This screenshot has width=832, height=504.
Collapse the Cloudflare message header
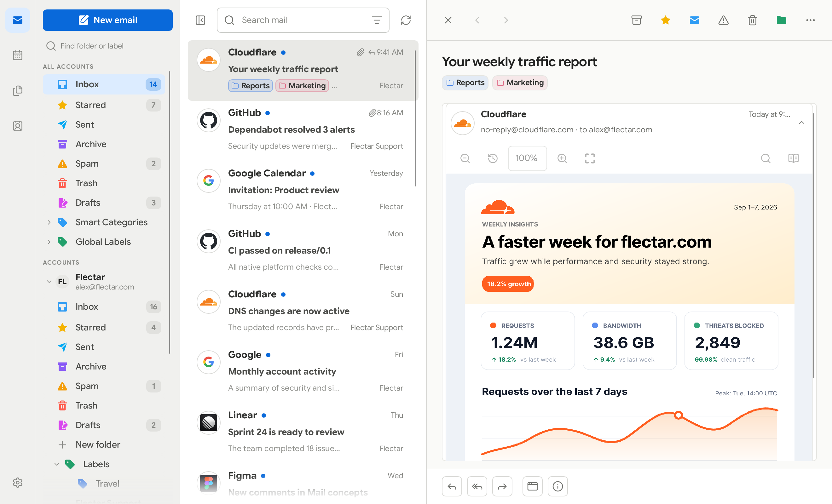click(x=802, y=123)
